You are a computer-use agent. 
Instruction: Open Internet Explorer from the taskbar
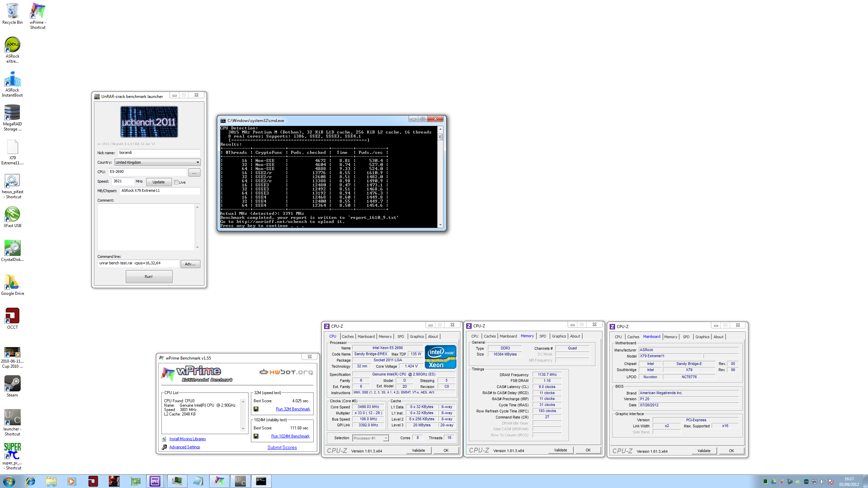(x=31, y=481)
